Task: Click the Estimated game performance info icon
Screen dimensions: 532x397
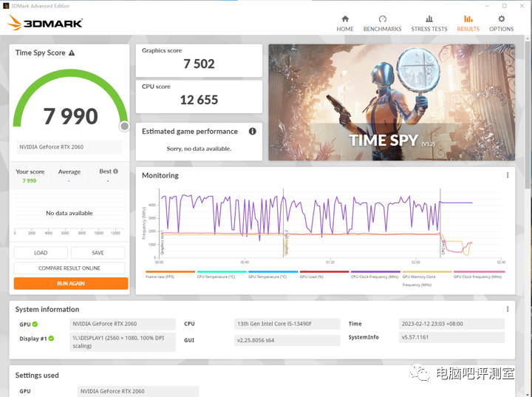Action: tap(252, 131)
